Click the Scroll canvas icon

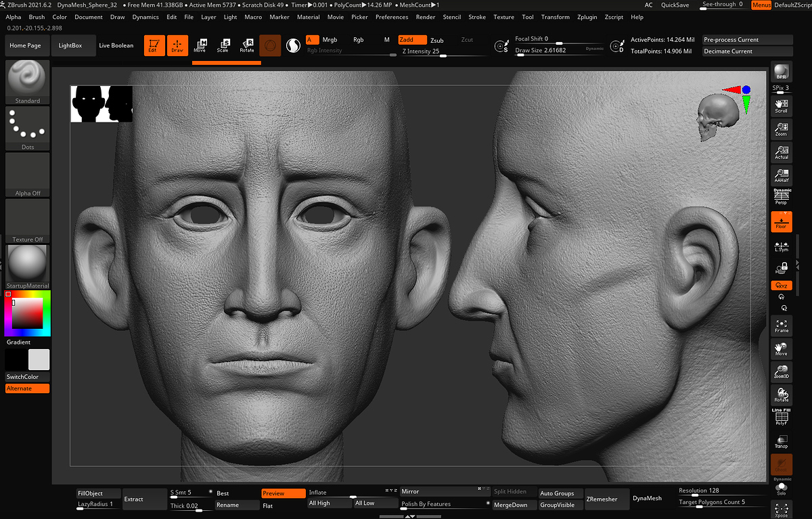coord(782,106)
